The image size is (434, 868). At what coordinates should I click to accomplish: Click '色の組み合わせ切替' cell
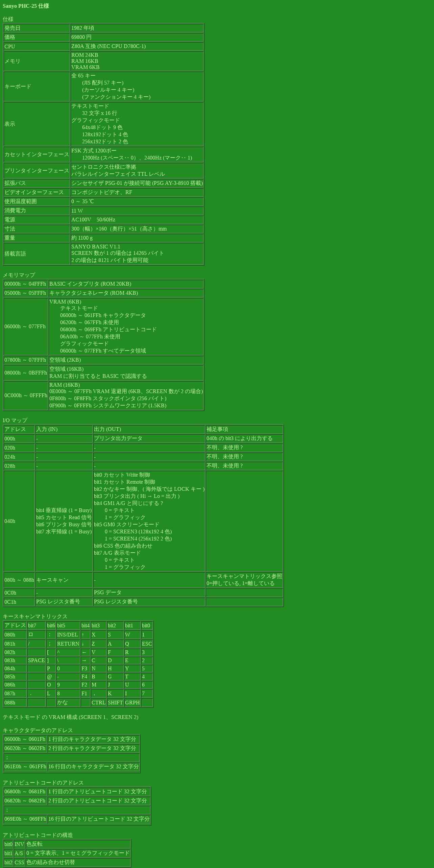[x=78, y=862]
